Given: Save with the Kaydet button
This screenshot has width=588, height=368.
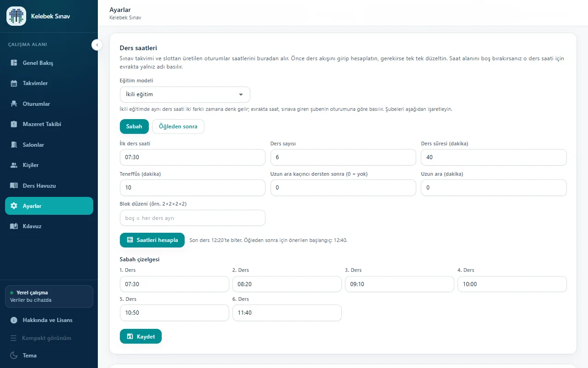Looking at the screenshot, I should pyautogui.click(x=141, y=337).
